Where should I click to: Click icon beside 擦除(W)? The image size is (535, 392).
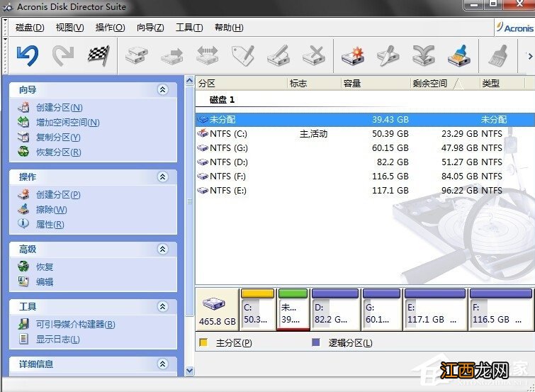23,209
